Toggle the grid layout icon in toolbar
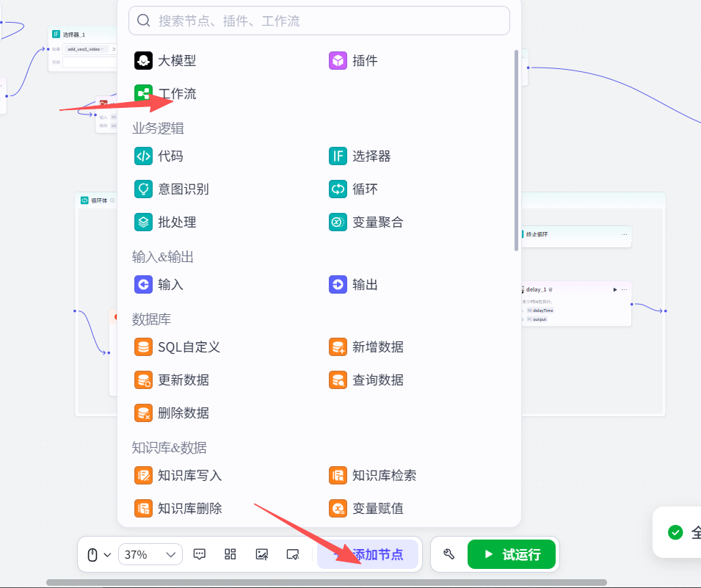This screenshot has height=588, width=701. coord(230,555)
